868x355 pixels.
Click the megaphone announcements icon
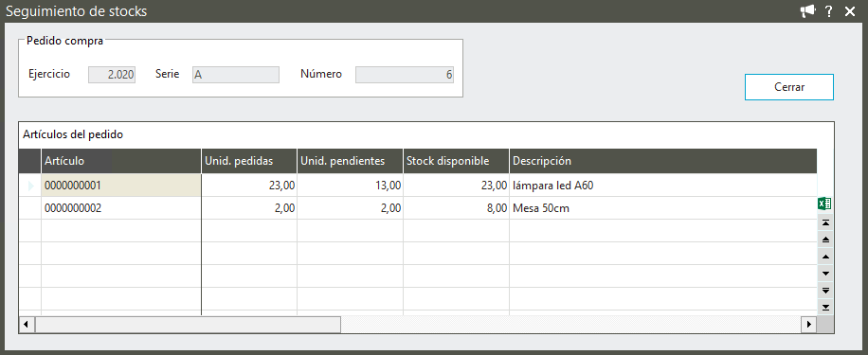(807, 11)
